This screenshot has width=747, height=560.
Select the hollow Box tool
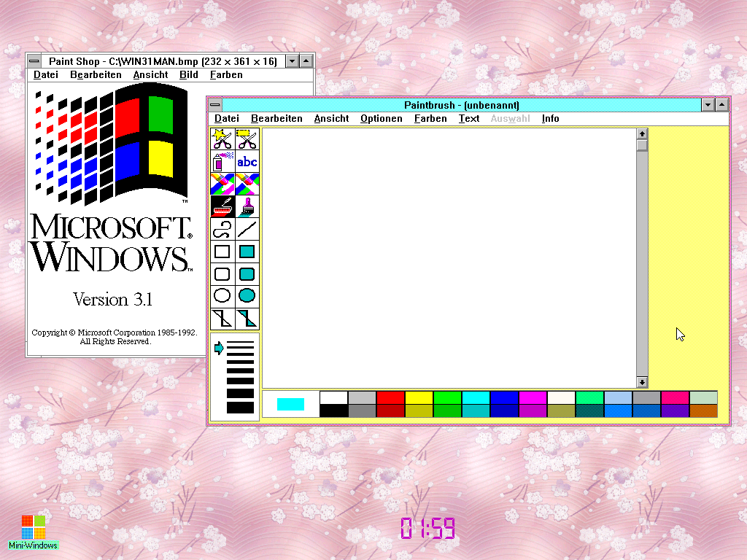[x=222, y=252]
